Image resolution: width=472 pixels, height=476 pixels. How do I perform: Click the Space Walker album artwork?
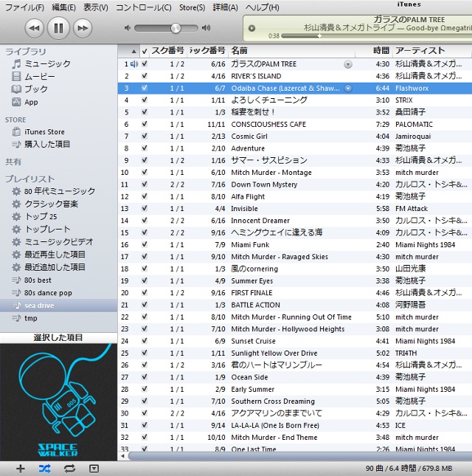(x=58, y=402)
